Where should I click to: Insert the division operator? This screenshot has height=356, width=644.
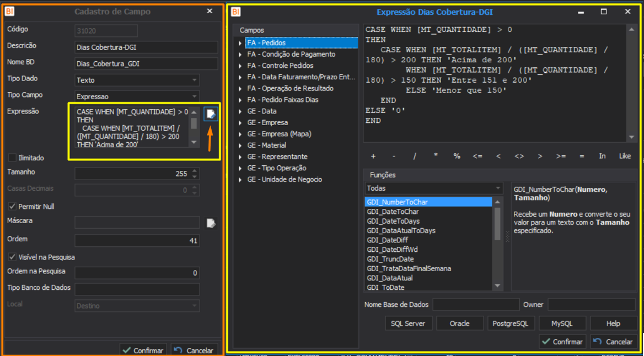[415, 157]
